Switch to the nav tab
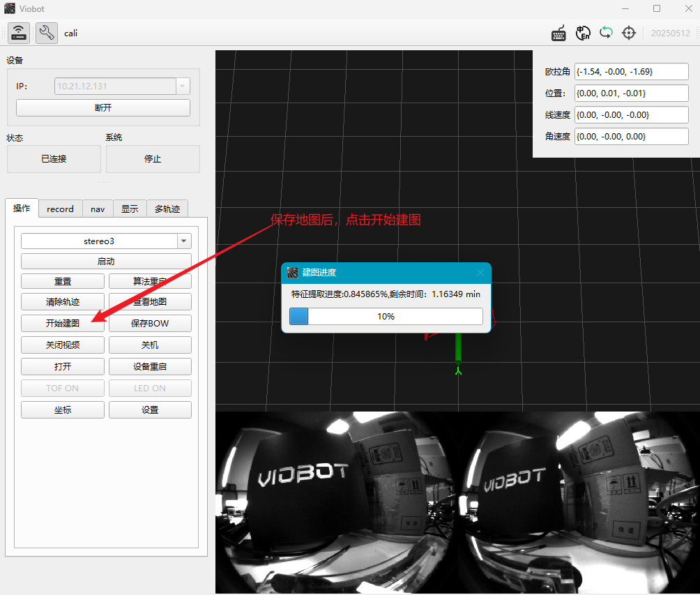 coord(98,209)
